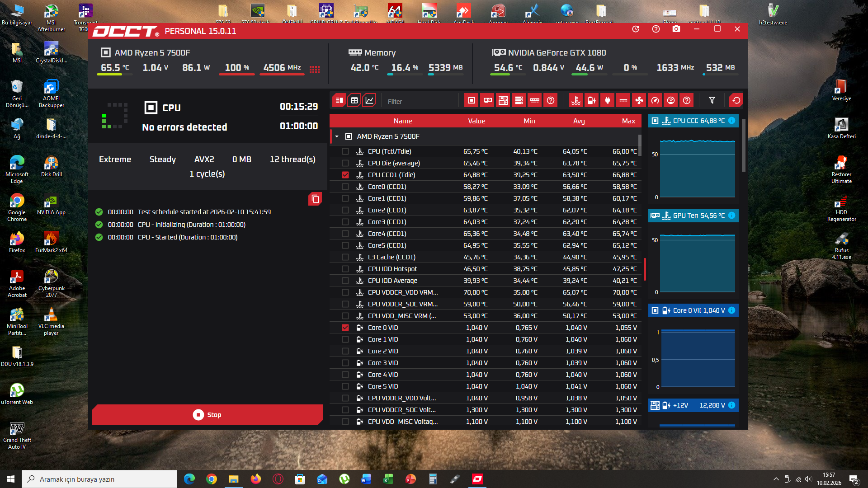Click the info icon on the GPU Temp graph

[x=731, y=216]
